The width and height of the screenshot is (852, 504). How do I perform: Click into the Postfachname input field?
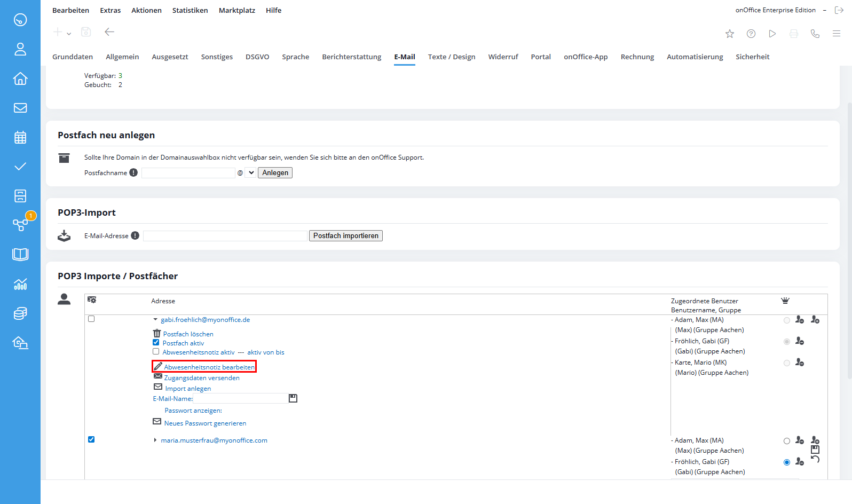click(x=188, y=172)
